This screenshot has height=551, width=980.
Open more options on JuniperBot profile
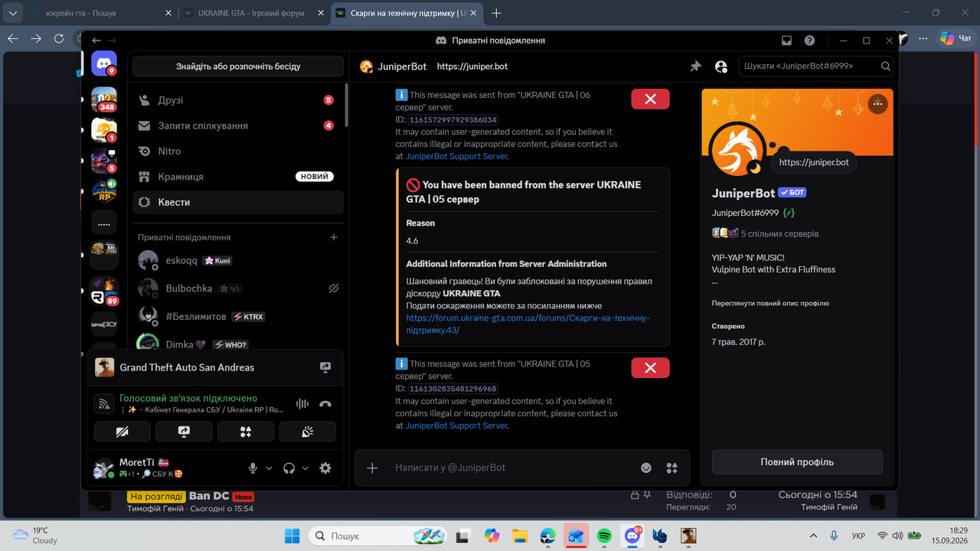pyautogui.click(x=877, y=104)
